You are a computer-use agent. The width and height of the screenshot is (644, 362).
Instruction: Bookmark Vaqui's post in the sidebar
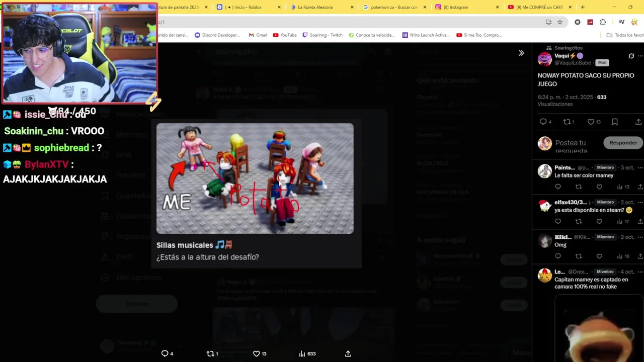[x=615, y=122]
